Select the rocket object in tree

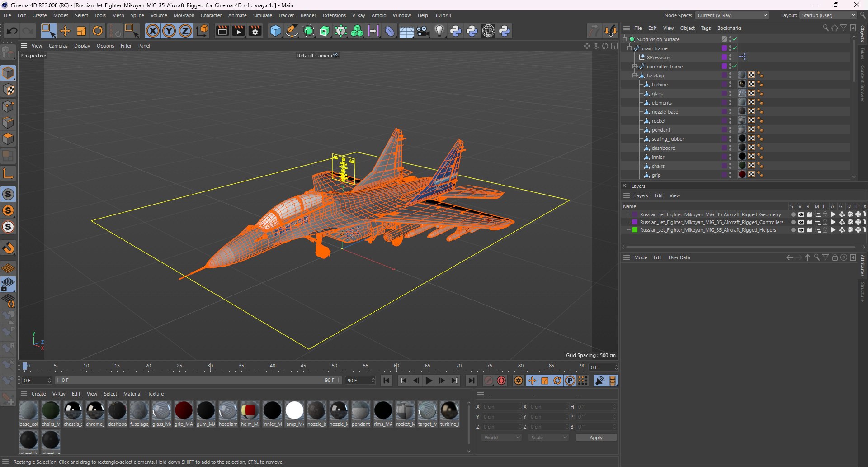pyautogui.click(x=658, y=121)
